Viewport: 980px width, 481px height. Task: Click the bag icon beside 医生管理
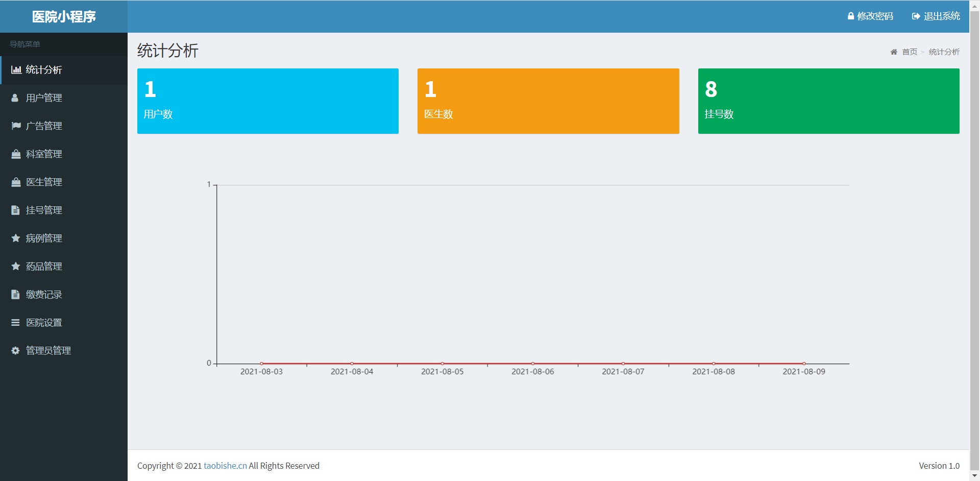click(x=16, y=182)
